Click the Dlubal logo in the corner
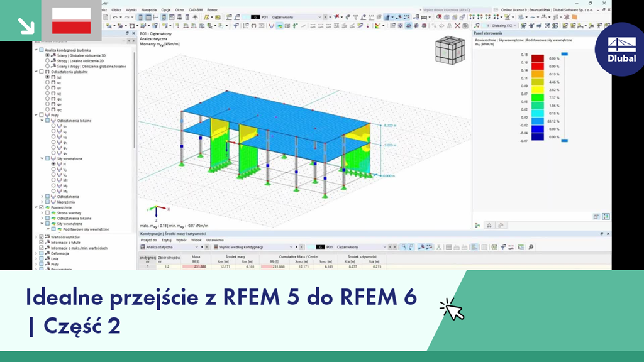This screenshot has width=644, height=362. click(x=619, y=47)
